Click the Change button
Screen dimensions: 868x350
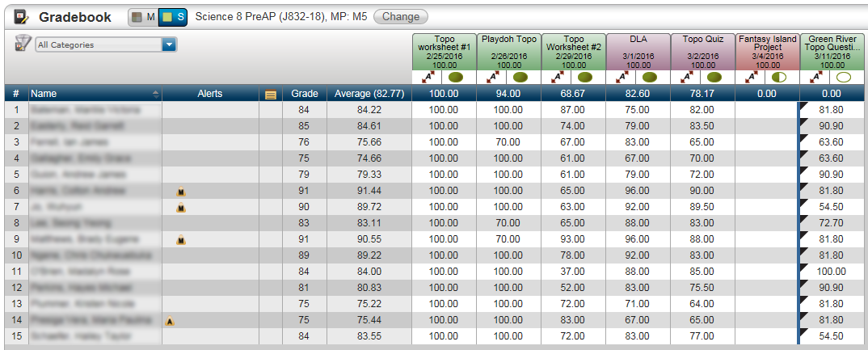[x=401, y=17]
